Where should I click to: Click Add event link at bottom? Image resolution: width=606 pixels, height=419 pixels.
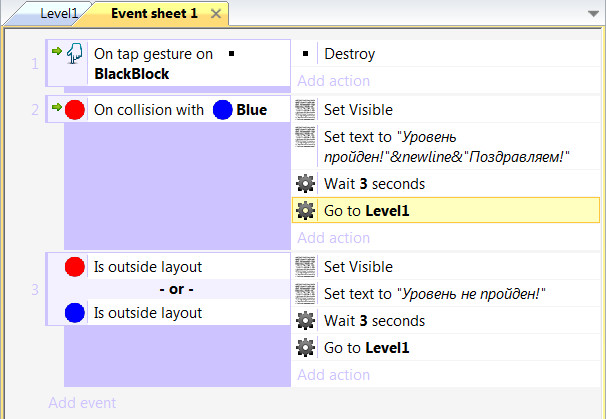coord(82,403)
